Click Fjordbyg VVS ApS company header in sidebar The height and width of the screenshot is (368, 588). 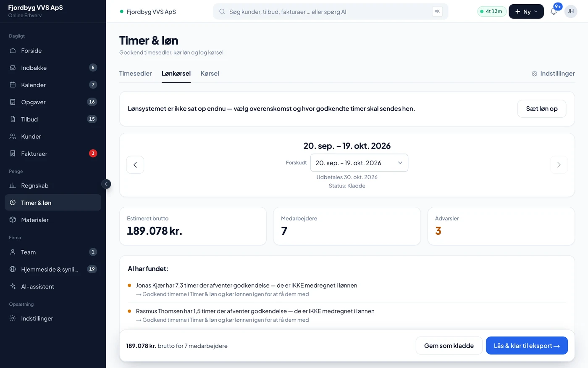click(x=35, y=8)
